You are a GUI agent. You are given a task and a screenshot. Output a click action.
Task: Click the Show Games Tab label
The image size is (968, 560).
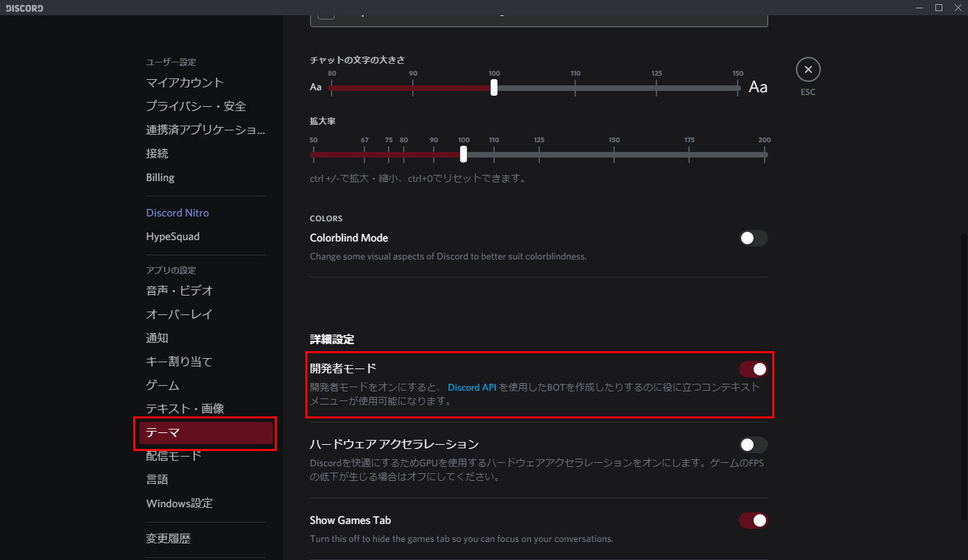[350, 520]
